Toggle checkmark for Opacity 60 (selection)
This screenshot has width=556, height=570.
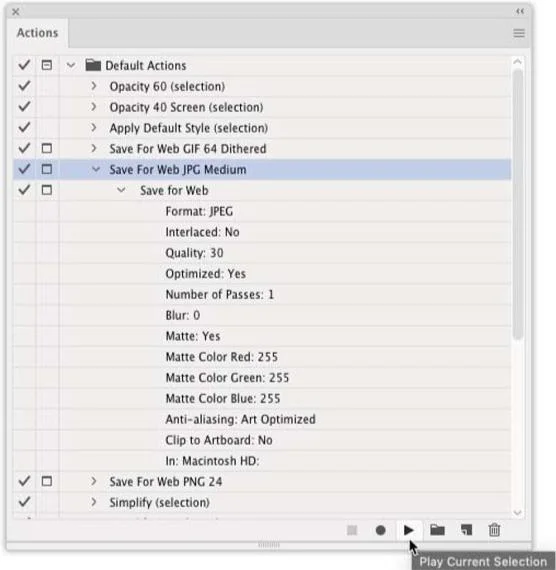click(24, 86)
